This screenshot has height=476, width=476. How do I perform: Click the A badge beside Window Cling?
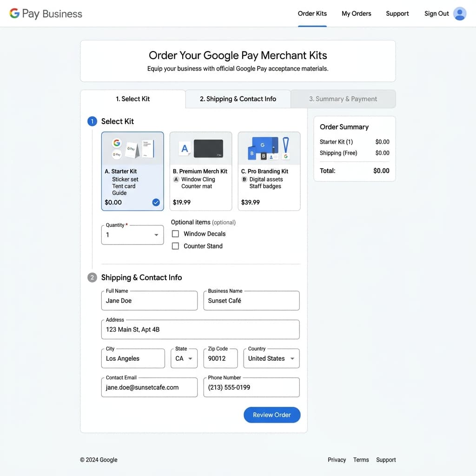coord(176,179)
